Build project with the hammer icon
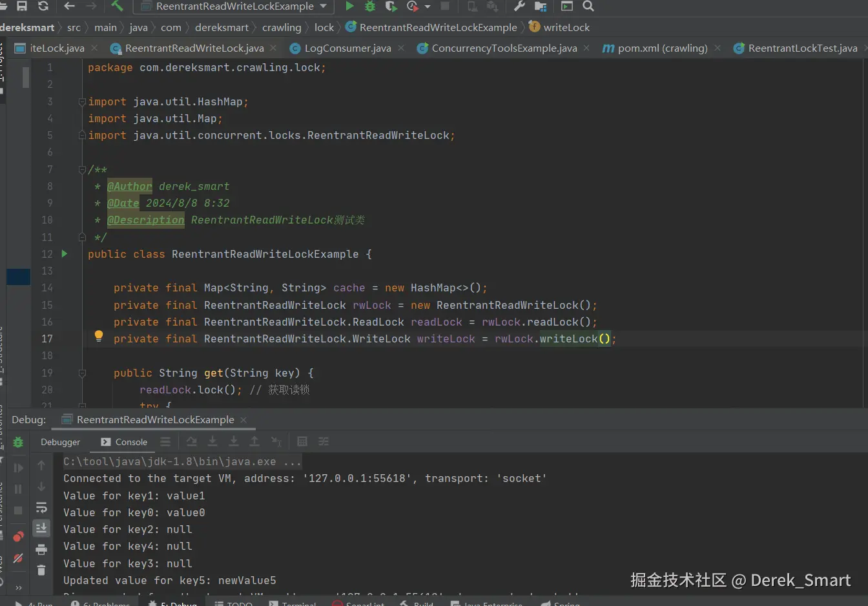868x606 pixels. pos(117,6)
